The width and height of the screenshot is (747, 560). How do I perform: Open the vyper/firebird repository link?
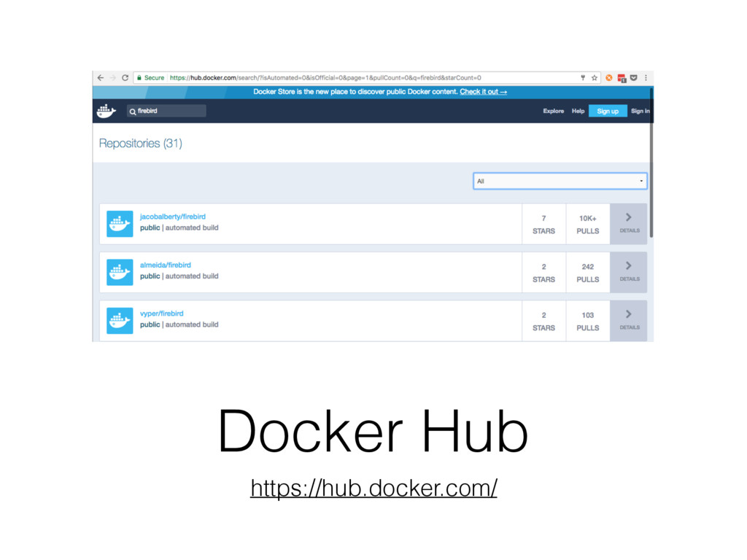tap(161, 314)
